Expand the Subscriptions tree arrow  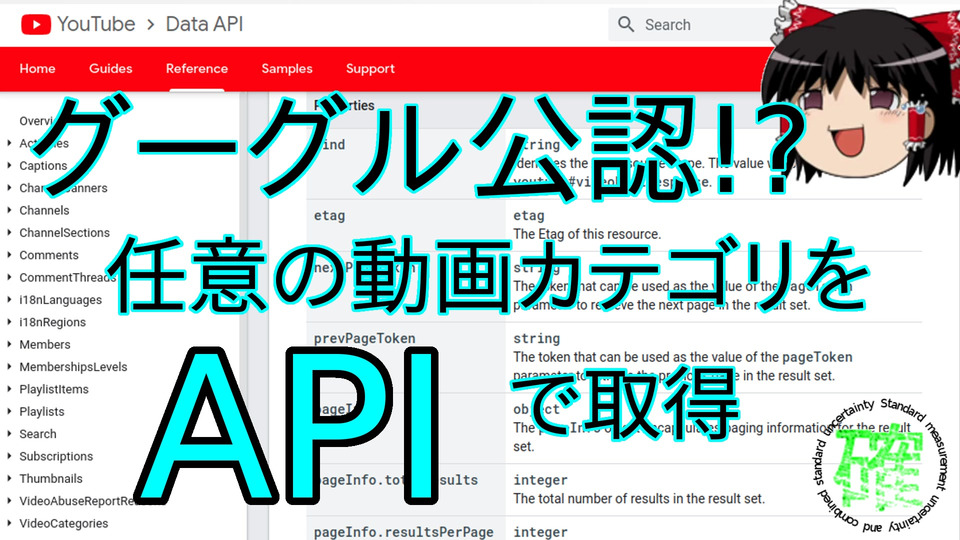click(x=9, y=456)
